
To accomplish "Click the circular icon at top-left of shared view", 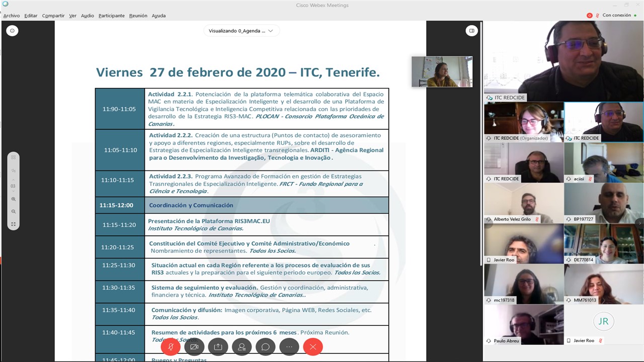I will pyautogui.click(x=12, y=31).
